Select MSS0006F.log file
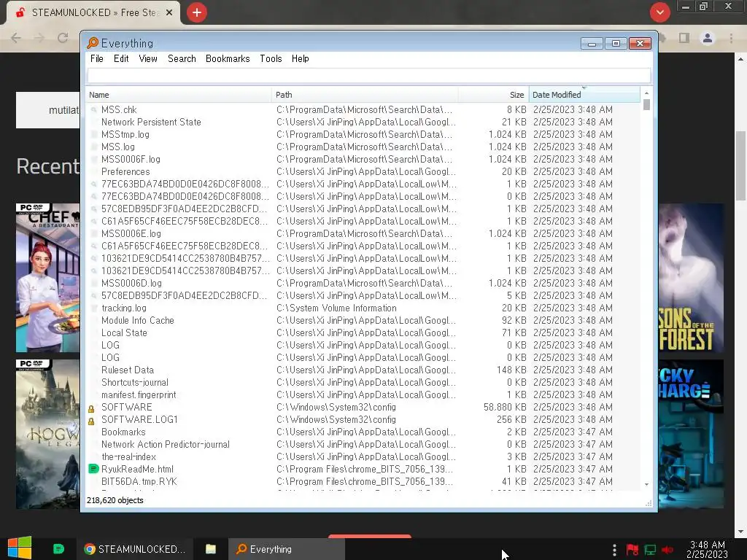The width and height of the screenshot is (747, 560). pyautogui.click(x=131, y=159)
